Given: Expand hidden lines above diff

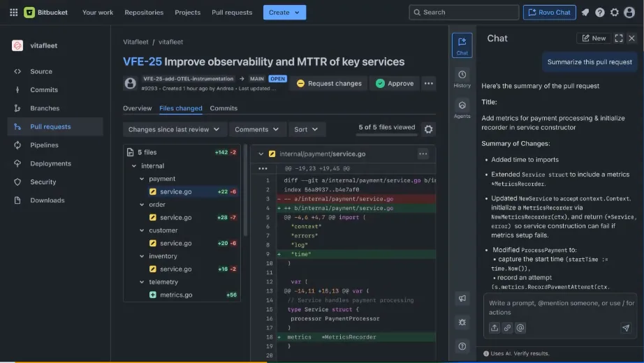Looking at the screenshot, I should tap(263, 168).
